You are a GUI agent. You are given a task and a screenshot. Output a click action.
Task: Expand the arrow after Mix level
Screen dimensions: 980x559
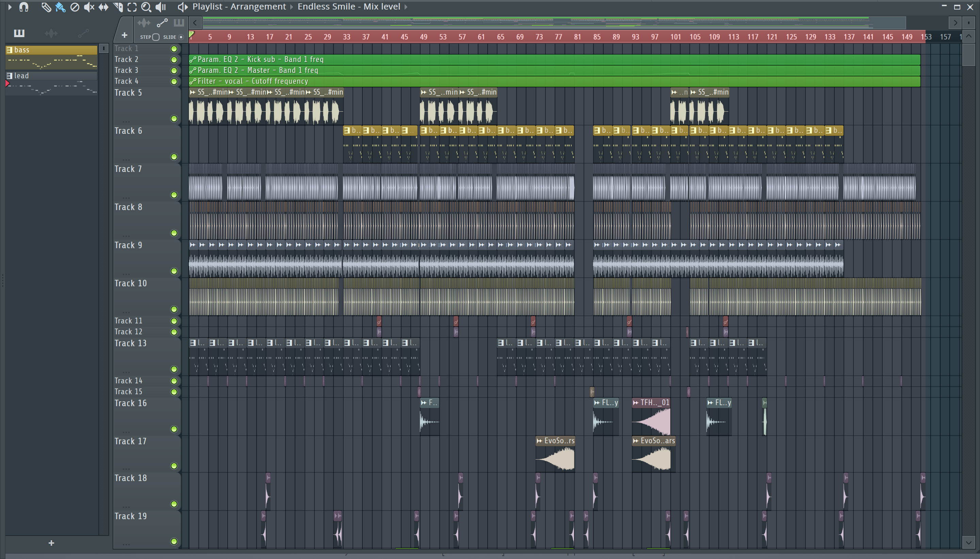[406, 6]
